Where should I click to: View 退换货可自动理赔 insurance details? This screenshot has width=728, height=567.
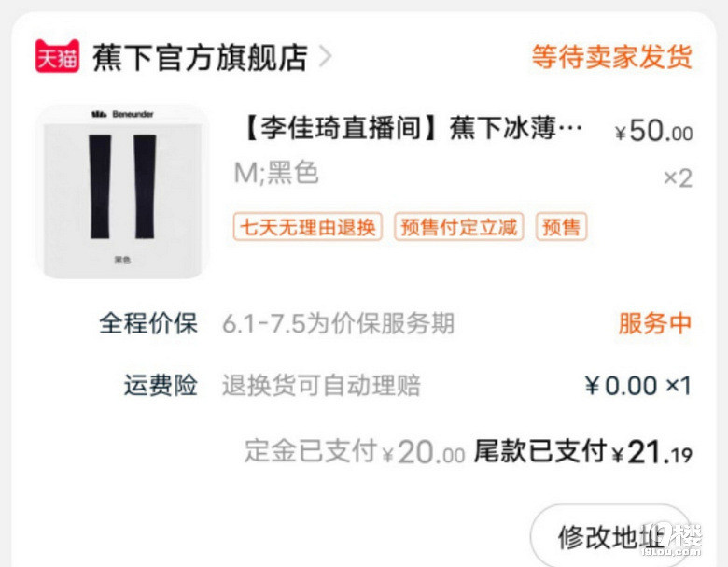click(321, 386)
